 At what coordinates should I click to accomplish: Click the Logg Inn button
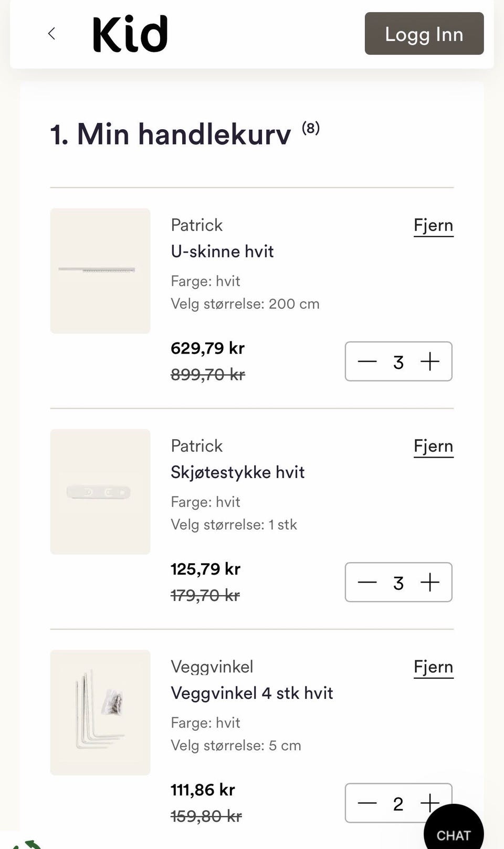(x=424, y=34)
